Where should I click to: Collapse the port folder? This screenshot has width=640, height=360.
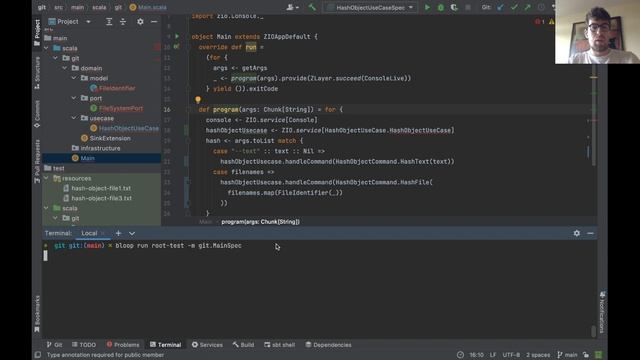click(x=74, y=98)
